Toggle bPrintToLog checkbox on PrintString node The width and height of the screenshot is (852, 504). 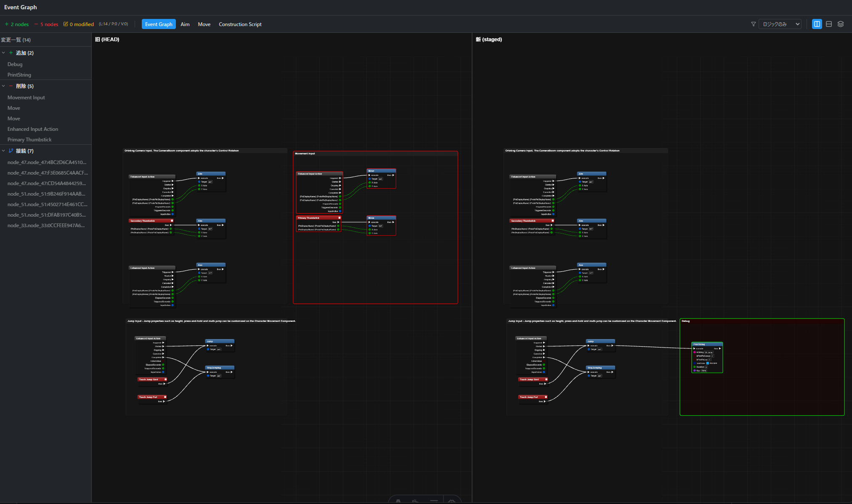point(710,360)
